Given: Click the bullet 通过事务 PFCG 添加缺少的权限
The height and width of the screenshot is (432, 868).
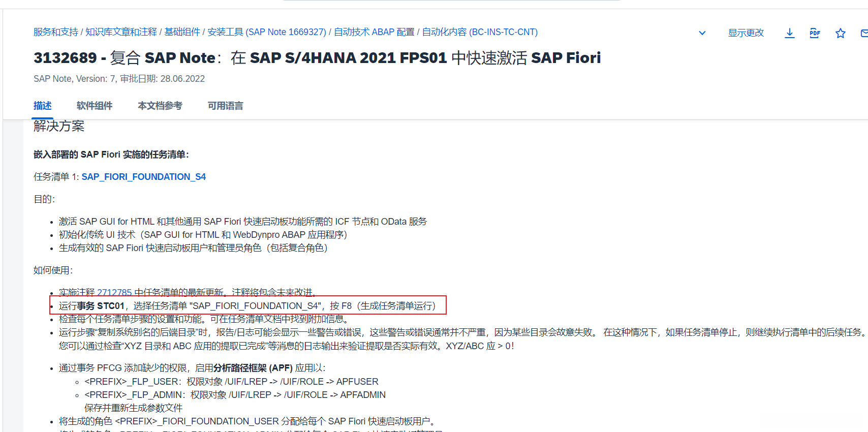Looking at the screenshot, I should [x=192, y=368].
